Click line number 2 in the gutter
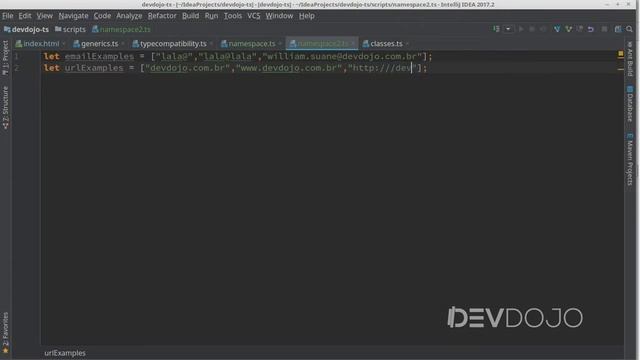Screen dimensions: 640x360 [x=16, y=68]
